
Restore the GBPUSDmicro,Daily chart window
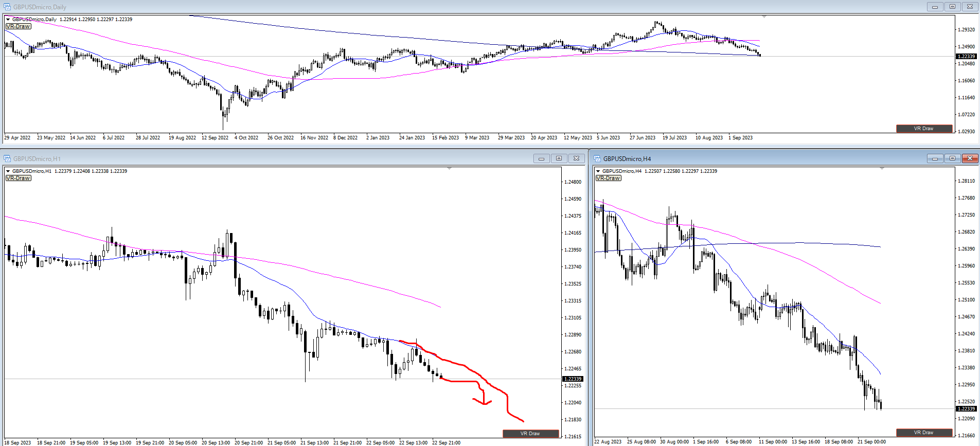coord(952,7)
